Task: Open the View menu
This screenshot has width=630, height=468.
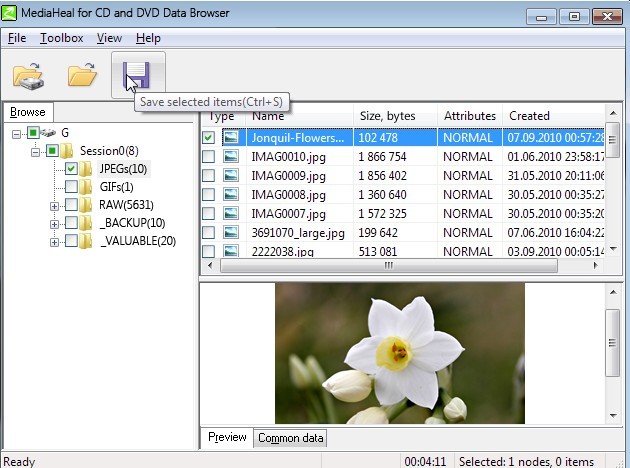Action: tap(109, 38)
